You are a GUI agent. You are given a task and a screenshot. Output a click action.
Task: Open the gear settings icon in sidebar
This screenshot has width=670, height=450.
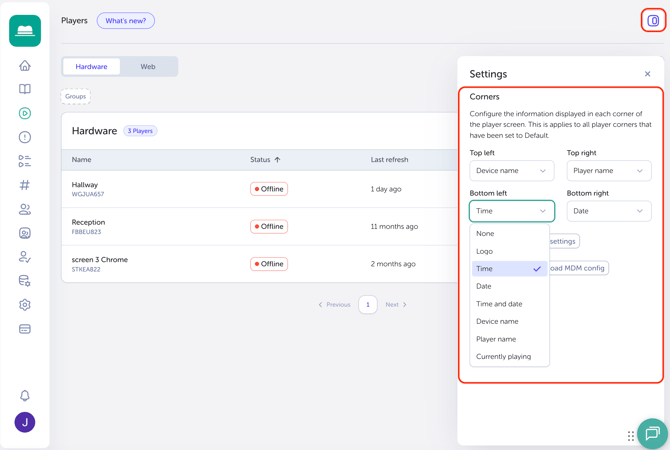[25, 305]
